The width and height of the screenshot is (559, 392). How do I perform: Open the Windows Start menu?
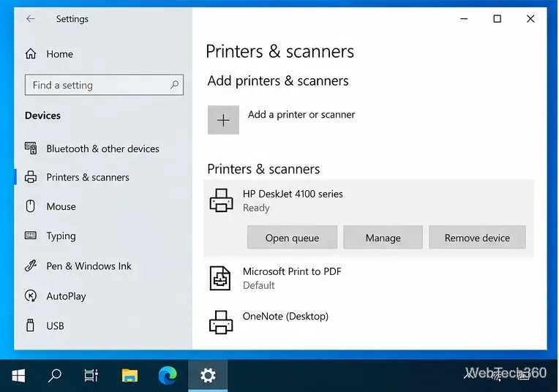pyautogui.click(x=18, y=376)
